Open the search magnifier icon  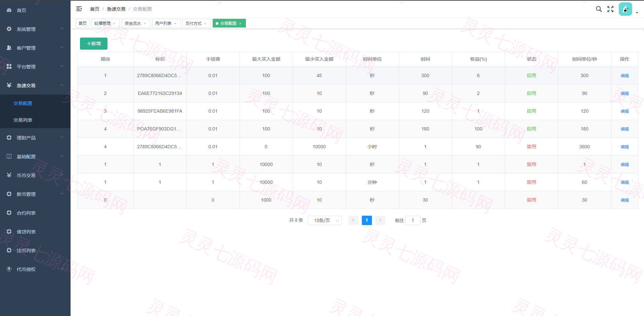click(x=599, y=9)
